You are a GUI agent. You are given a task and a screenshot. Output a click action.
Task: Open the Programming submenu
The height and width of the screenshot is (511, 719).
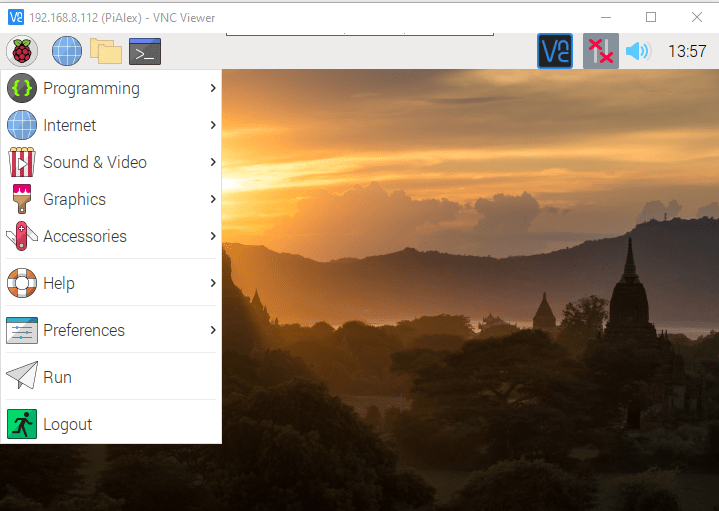[x=111, y=88]
